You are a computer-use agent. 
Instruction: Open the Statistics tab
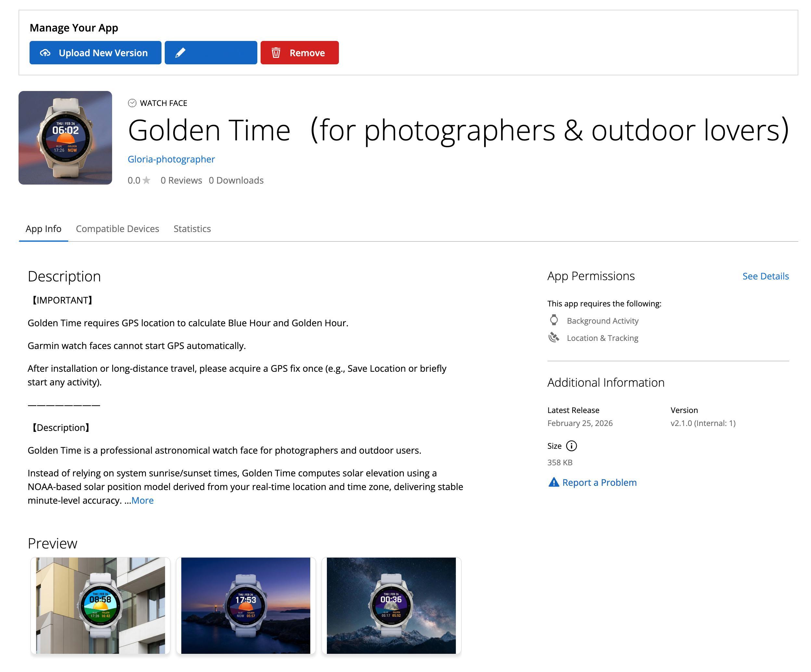point(192,229)
